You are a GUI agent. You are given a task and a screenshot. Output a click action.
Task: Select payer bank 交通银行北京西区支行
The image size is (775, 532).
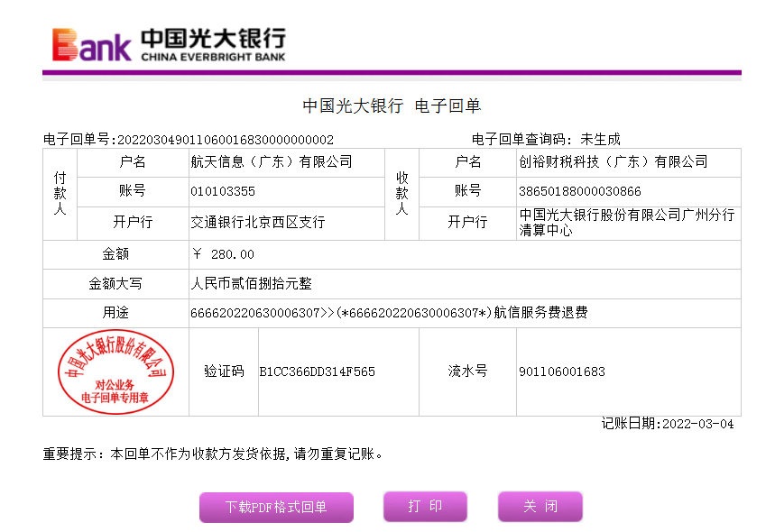point(258,223)
